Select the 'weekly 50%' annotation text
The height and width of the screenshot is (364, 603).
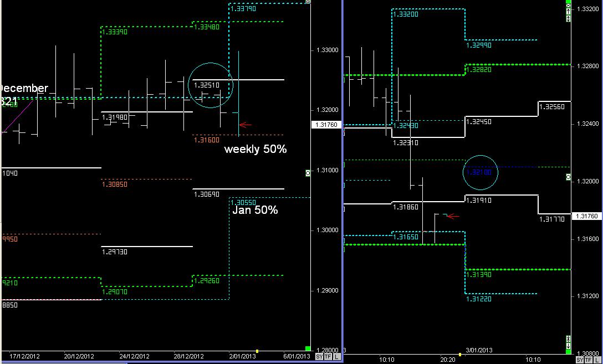(x=255, y=149)
